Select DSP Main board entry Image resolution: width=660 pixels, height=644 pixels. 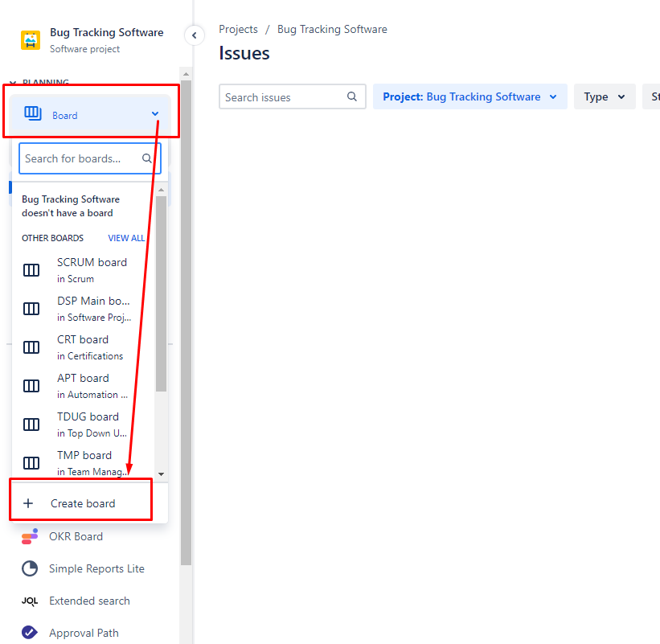pos(84,309)
